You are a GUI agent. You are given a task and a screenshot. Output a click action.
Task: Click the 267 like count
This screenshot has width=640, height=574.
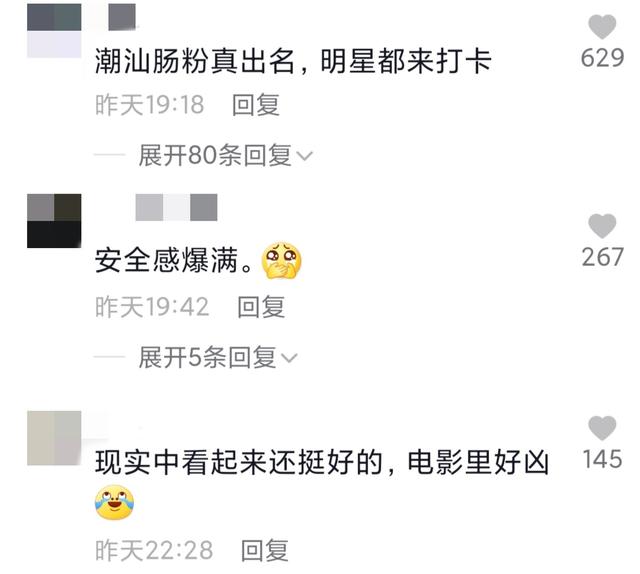pos(602,257)
